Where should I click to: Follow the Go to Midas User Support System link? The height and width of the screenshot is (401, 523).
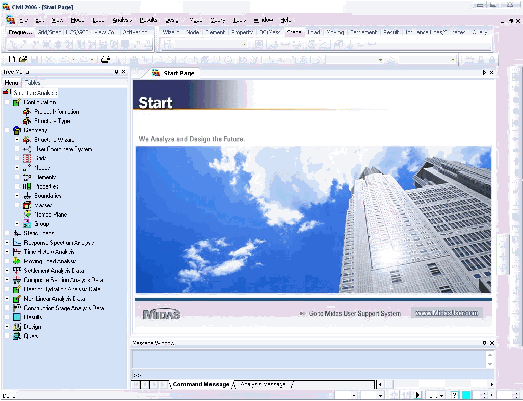[354, 314]
